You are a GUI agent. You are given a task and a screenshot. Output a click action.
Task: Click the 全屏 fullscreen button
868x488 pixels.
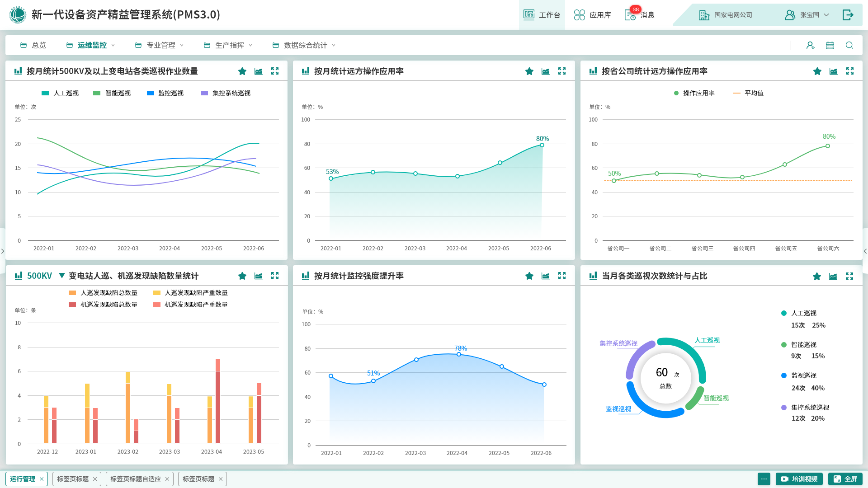(x=845, y=479)
